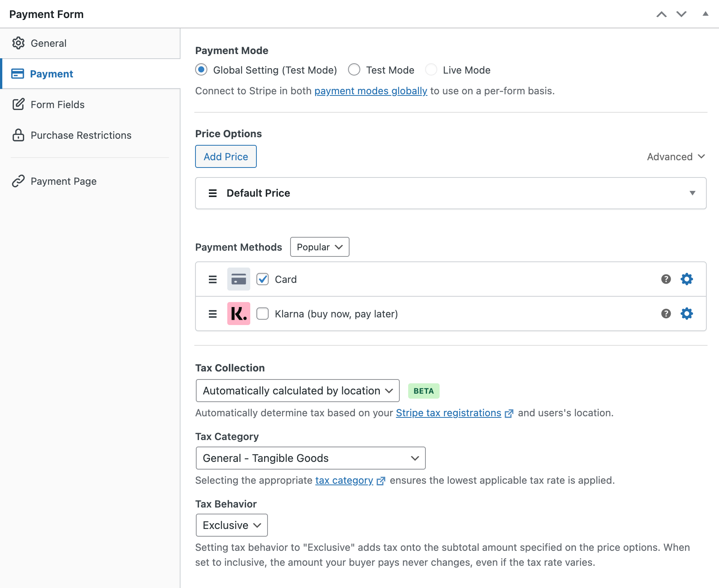Click the help icon next to Card

[x=666, y=279]
